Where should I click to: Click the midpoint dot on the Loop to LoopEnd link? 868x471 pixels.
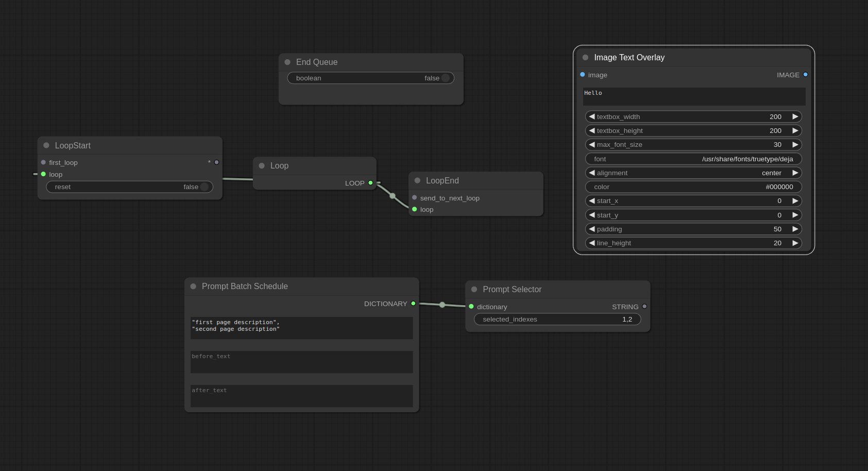393,196
